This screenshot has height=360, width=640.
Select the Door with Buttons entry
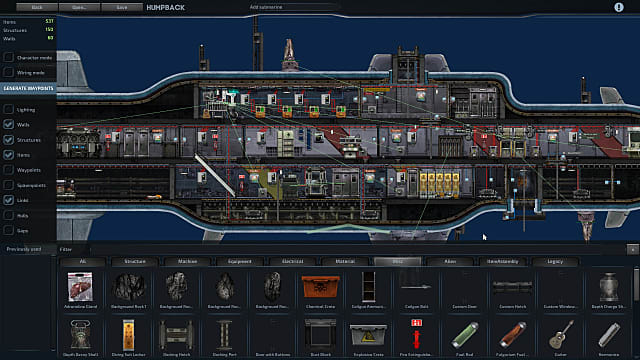pos(273,338)
